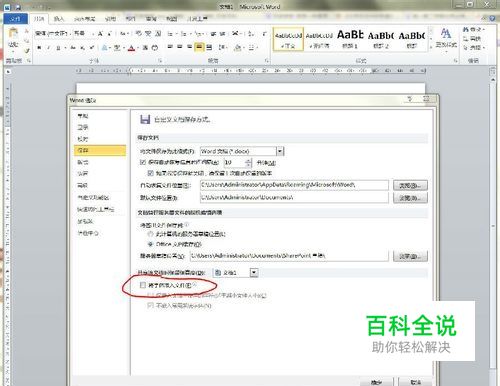Apply strikethrough with the abc icon

[73, 48]
